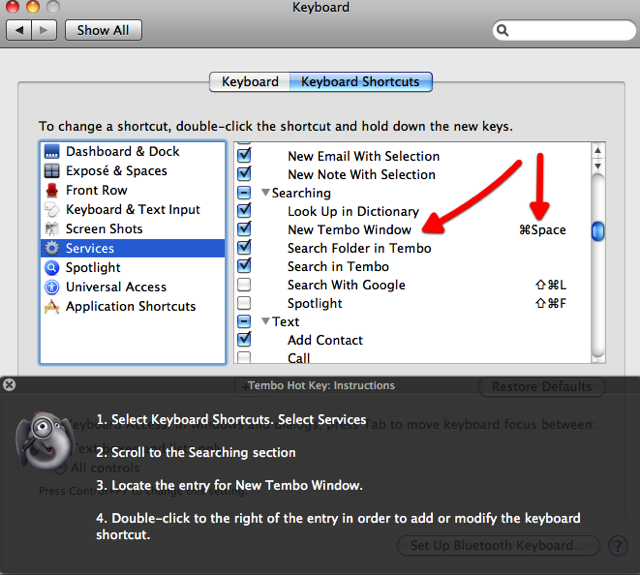640x575 pixels.
Task: Choose Front Row in the list
Action: coord(133,190)
